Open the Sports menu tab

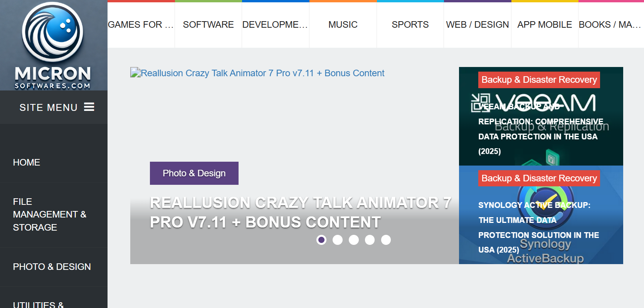click(x=410, y=25)
